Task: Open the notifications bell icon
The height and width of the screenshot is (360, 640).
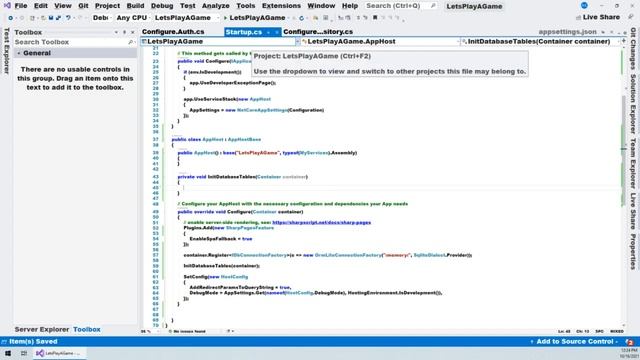Action: pyautogui.click(x=629, y=342)
